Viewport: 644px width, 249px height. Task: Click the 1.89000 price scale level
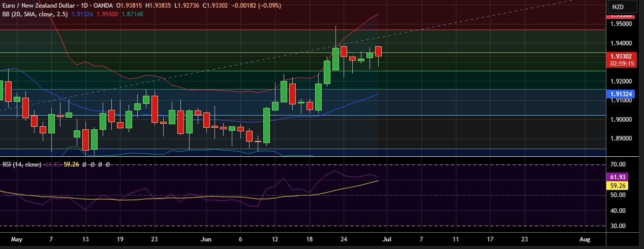[621, 139]
